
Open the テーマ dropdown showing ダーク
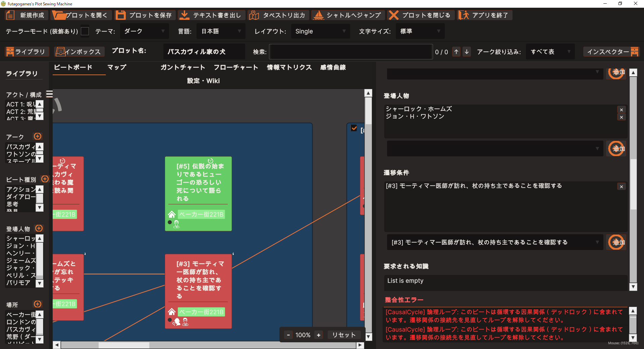click(x=145, y=31)
